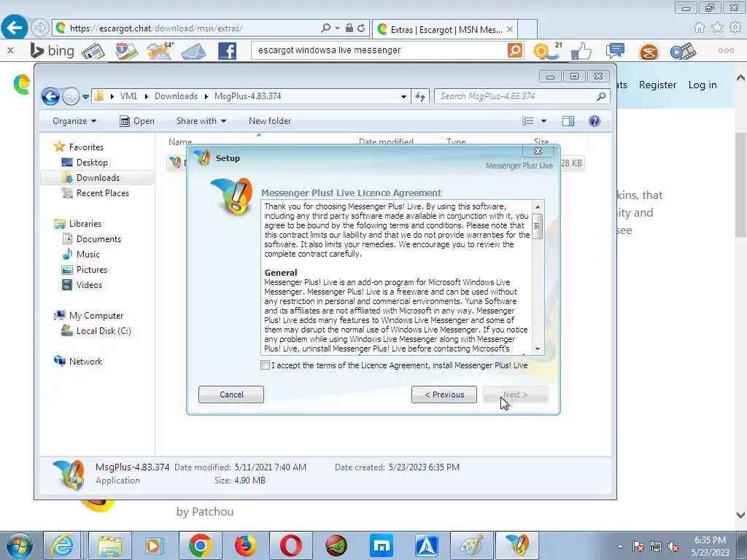
Task: Expand the view options arrow
Action: coord(543,121)
